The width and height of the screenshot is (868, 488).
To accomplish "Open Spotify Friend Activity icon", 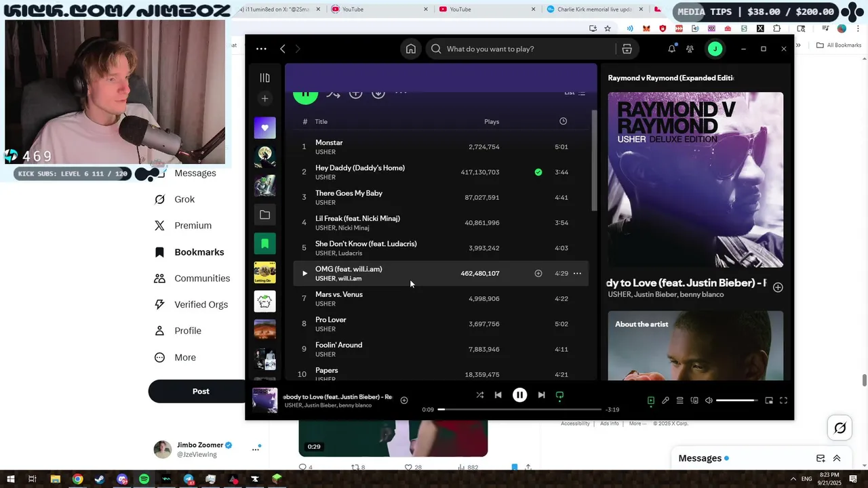I will click(x=690, y=49).
